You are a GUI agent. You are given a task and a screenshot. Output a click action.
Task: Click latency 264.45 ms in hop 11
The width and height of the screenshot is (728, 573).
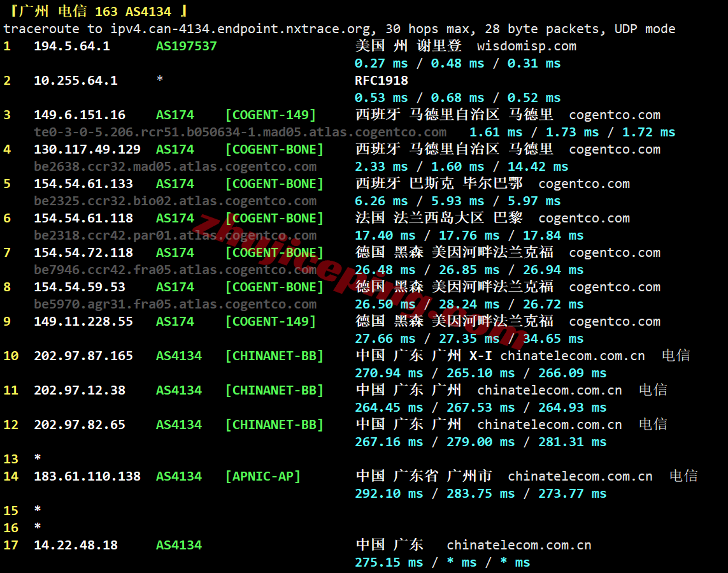[389, 407]
